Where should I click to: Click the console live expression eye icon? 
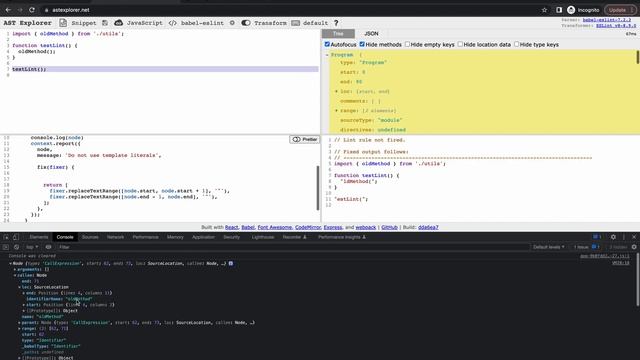point(48,247)
